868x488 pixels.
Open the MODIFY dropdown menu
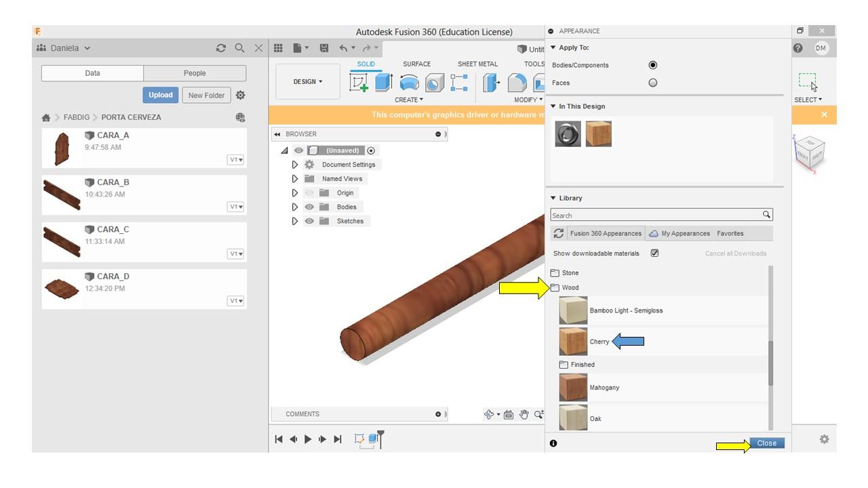[x=528, y=100]
